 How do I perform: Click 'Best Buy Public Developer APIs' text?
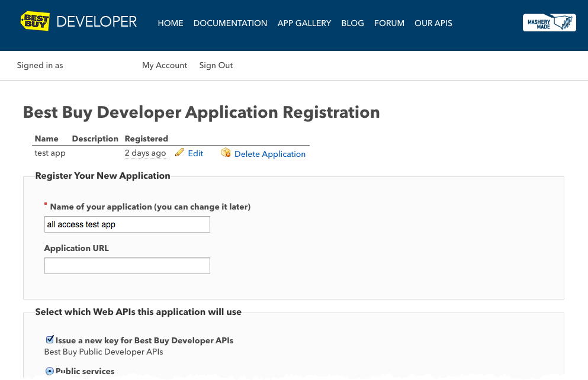(x=104, y=352)
